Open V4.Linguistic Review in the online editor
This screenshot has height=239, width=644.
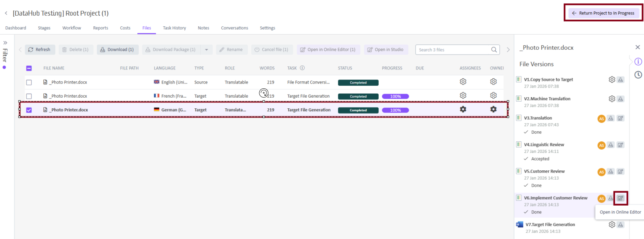(x=620, y=145)
